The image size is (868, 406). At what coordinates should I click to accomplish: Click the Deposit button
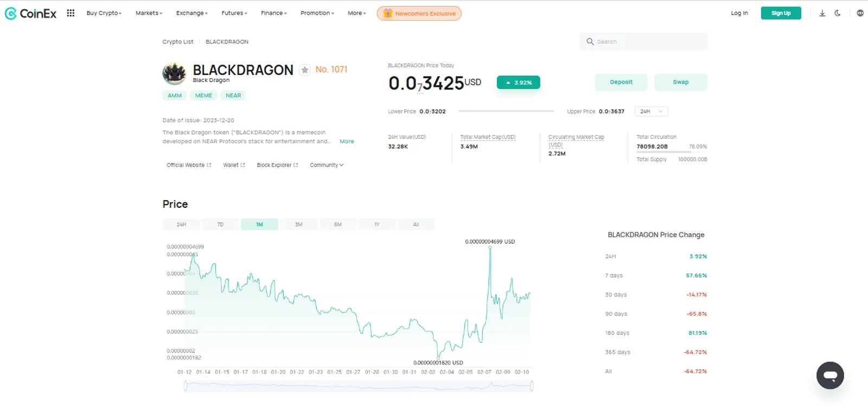[x=621, y=82]
